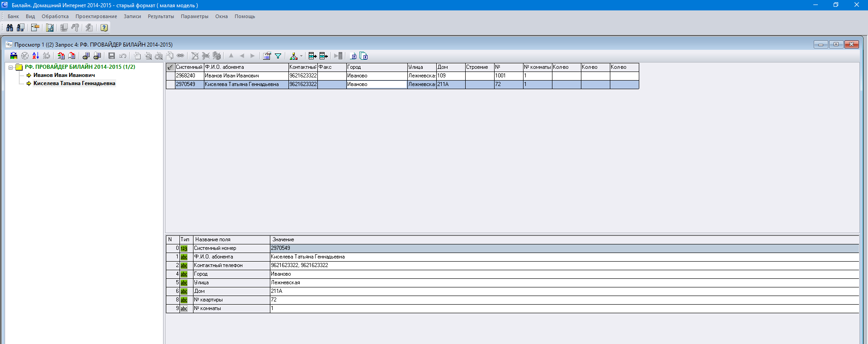Click the cyan funnel filter icon

point(278,56)
